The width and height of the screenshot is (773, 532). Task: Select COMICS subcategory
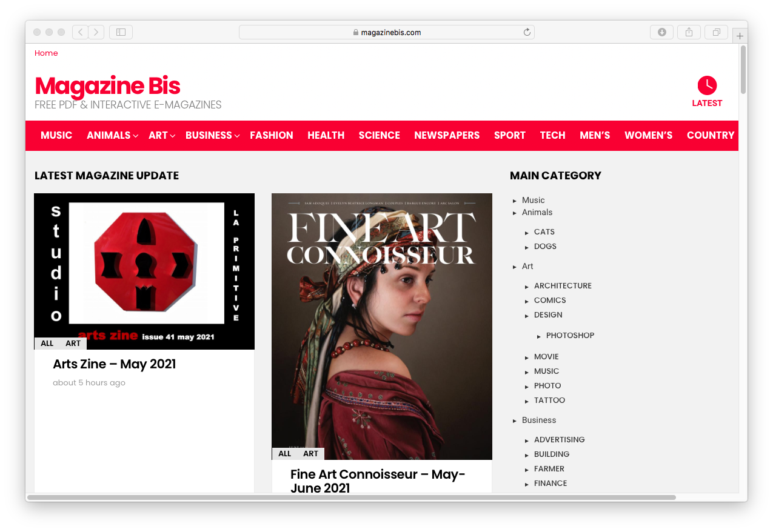[550, 301]
